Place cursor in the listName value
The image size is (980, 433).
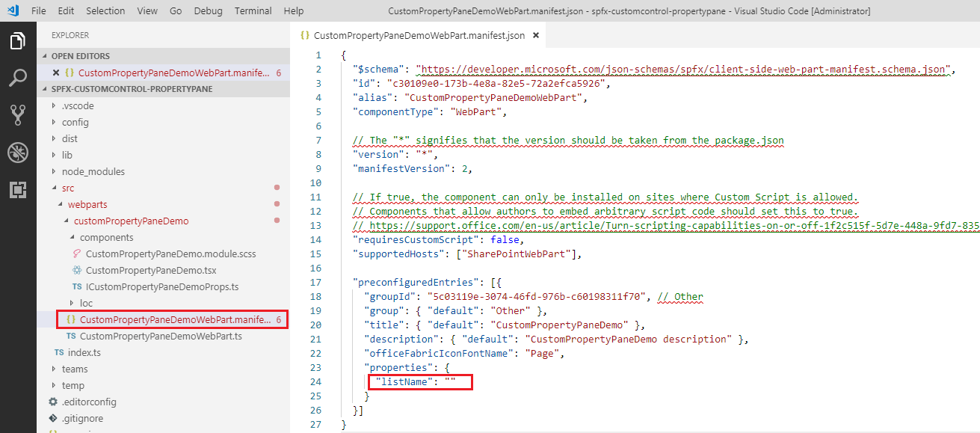pos(451,382)
